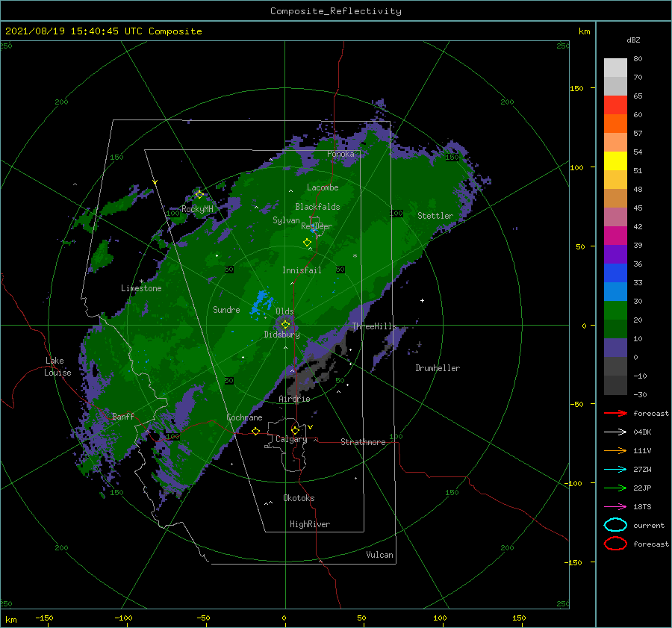This screenshot has width=672, height=628.
Task: Click the Didsbury town label
Action: click(281, 335)
